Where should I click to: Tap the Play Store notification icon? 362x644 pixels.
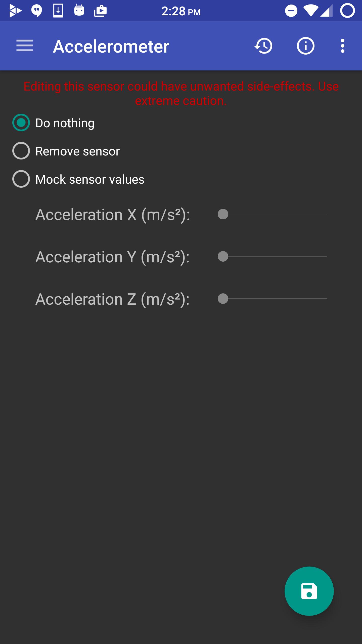click(100, 11)
